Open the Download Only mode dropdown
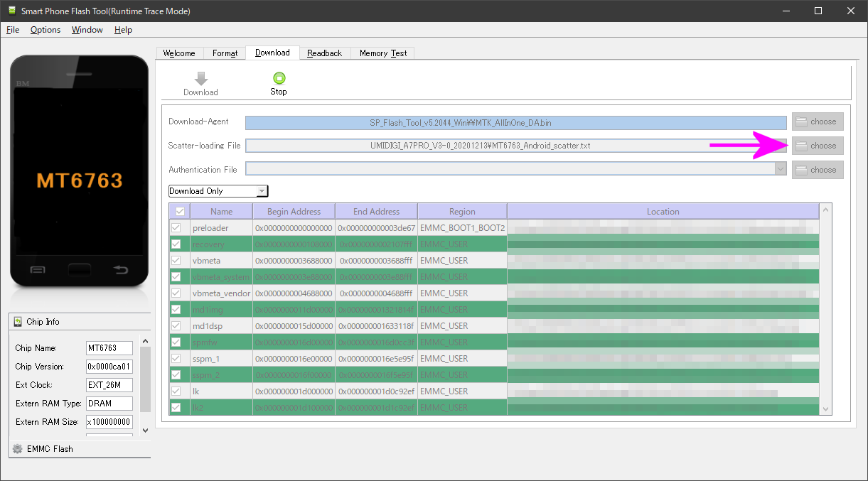Viewport: 868px width, 481px height. tap(262, 190)
